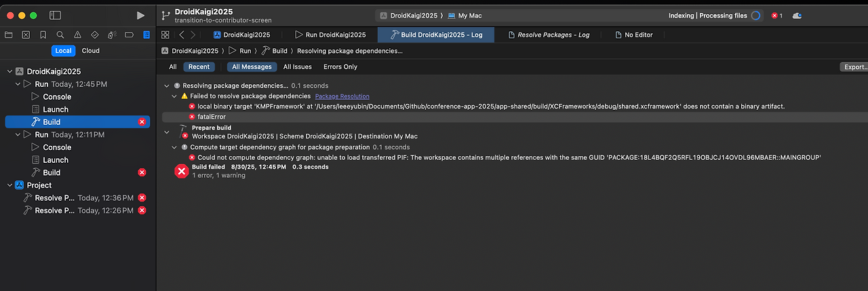Image resolution: width=868 pixels, height=291 pixels.
Task: Click the Indexing activity progress spinner
Action: [755, 16]
